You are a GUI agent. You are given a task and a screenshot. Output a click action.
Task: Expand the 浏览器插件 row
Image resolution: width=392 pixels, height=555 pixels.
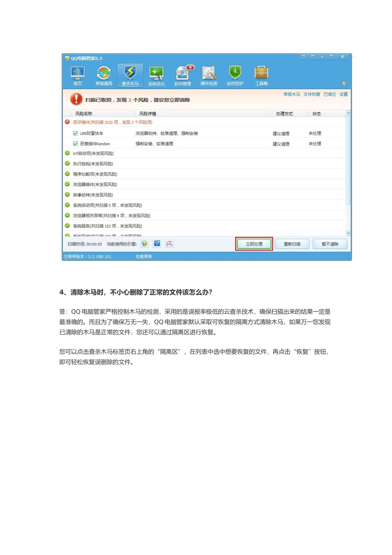[204, 184]
